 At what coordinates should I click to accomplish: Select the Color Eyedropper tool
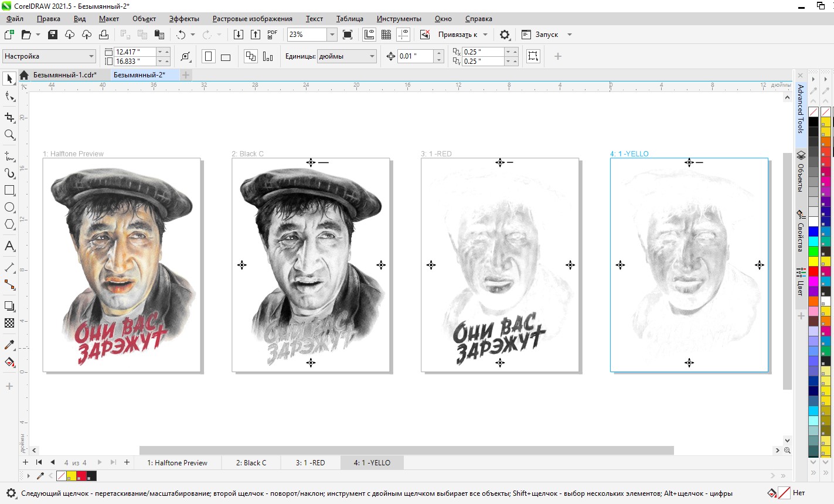[9, 345]
